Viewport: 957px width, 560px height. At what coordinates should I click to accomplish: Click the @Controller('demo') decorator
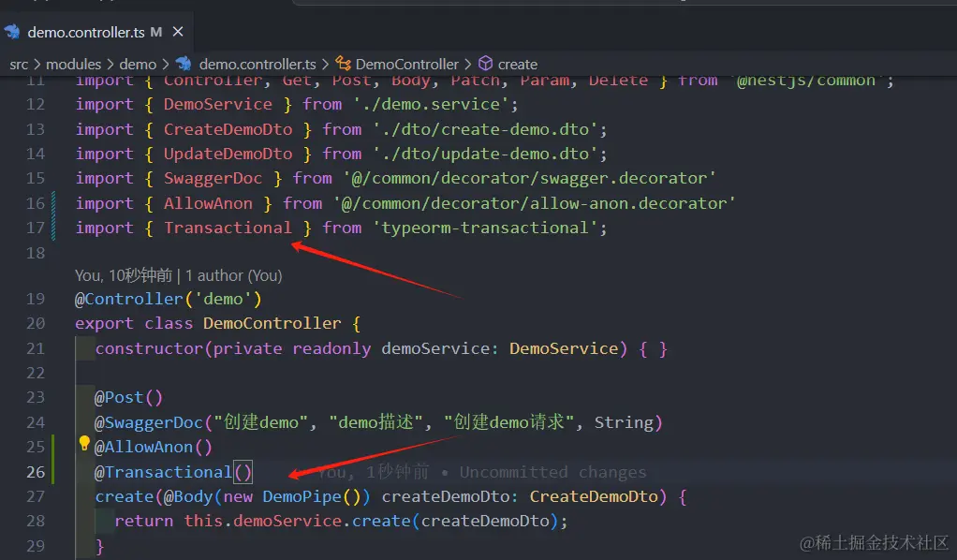tap(169, 300)
